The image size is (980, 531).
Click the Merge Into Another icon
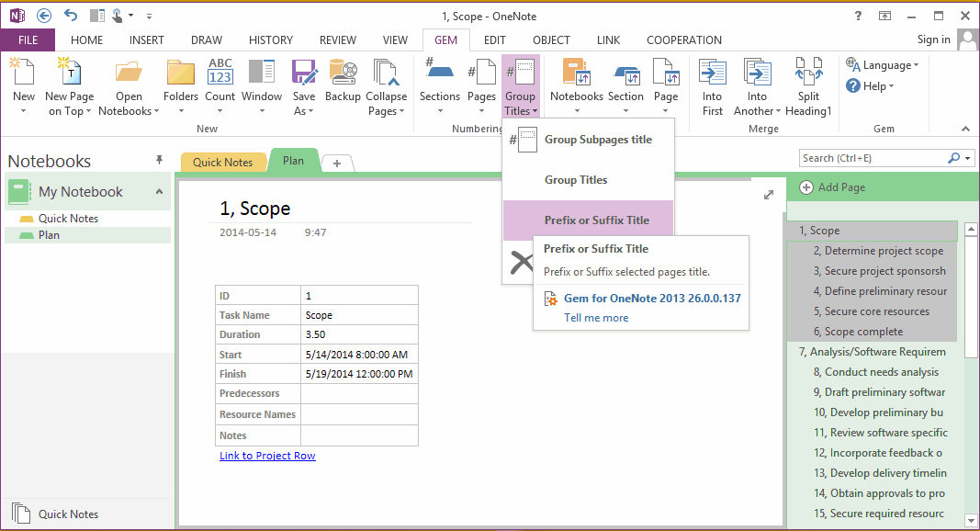757,72
